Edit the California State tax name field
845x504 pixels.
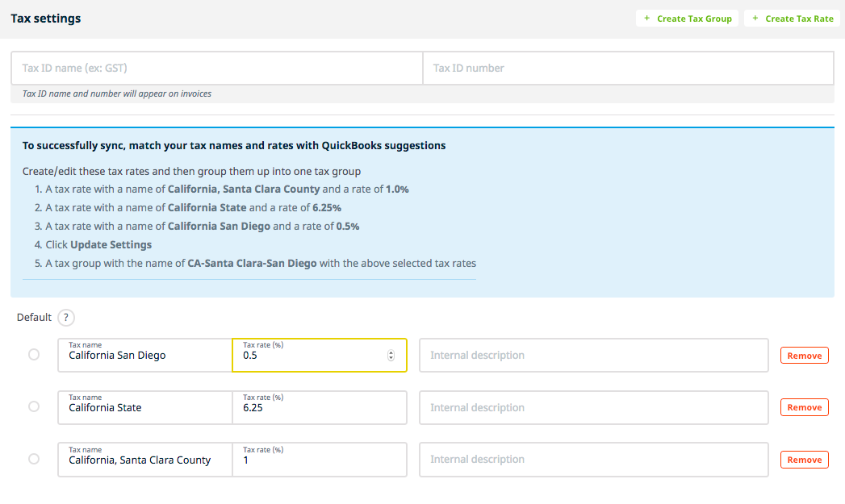145,408
